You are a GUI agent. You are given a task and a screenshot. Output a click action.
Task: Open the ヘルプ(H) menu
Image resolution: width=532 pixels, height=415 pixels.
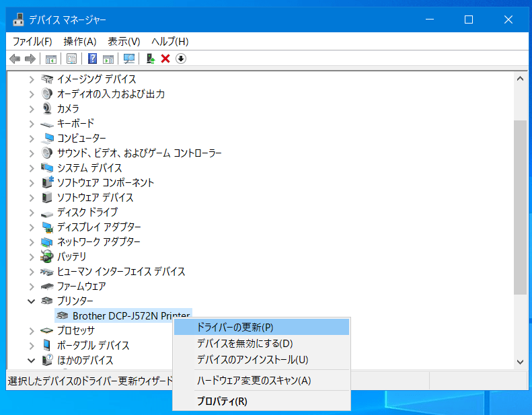pos(170,42)
